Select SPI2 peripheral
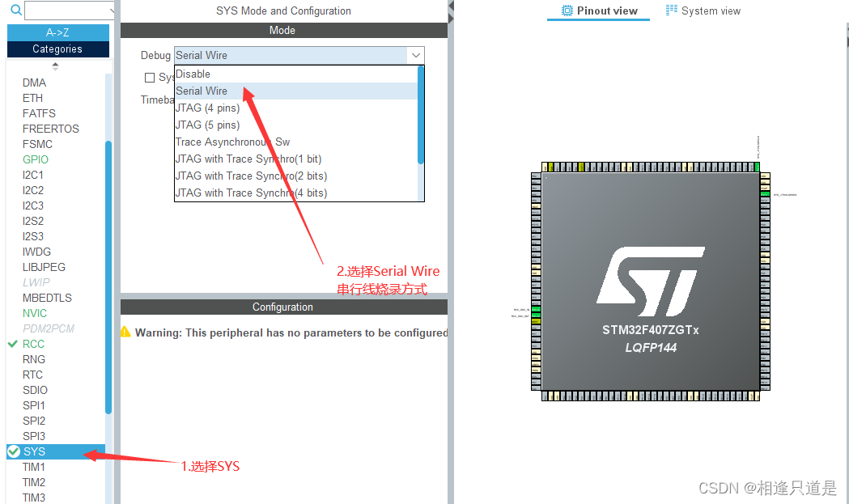This screenshot has height=504, width=849. 33,421
